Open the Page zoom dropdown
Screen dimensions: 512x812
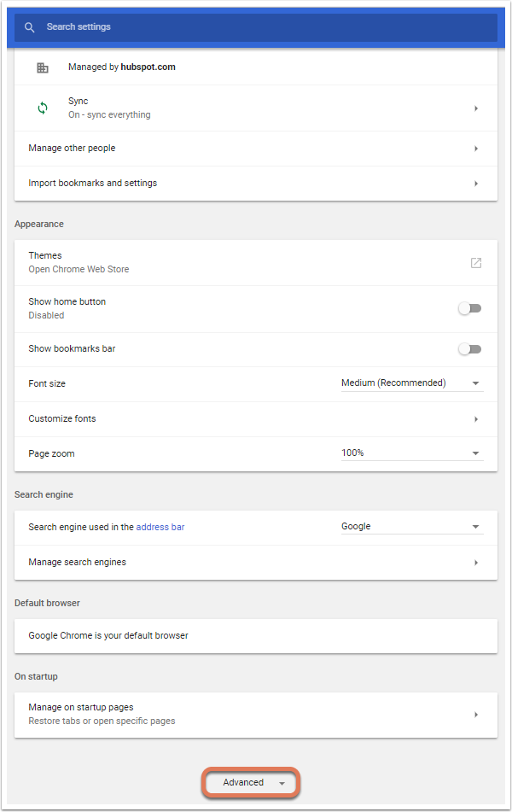(x=412, y=453)
